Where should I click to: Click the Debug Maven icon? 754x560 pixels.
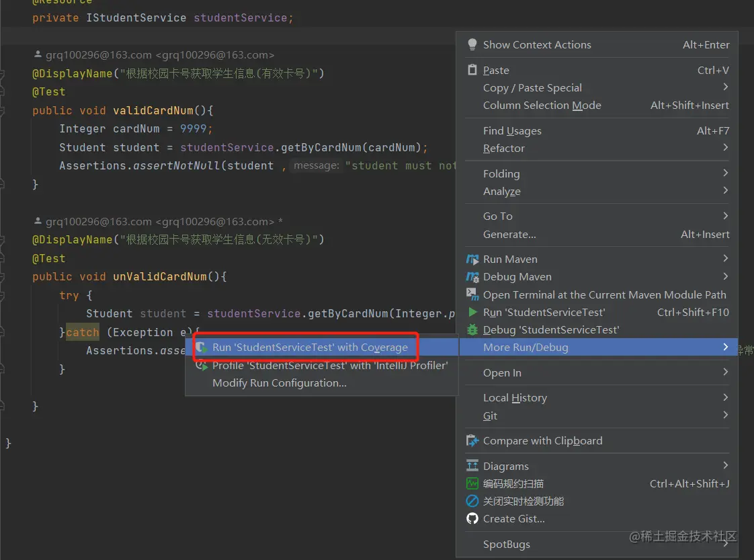click(x=472, y=277)
